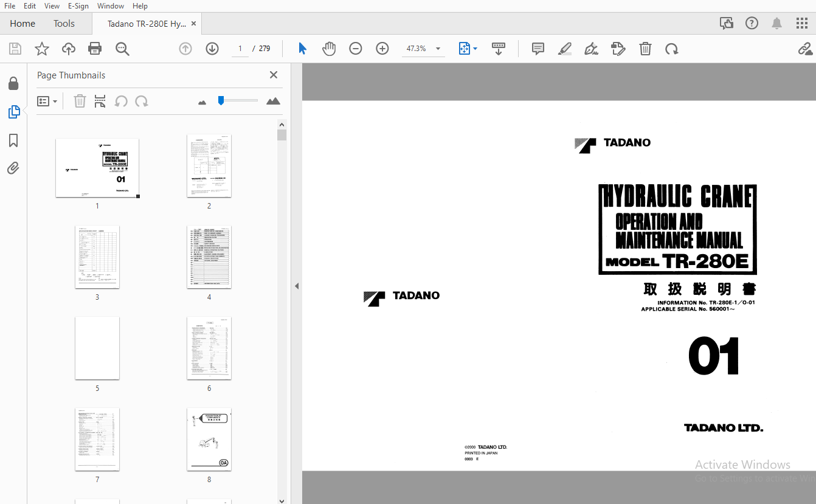Add a comment sticky note

[x=538, y=49]
